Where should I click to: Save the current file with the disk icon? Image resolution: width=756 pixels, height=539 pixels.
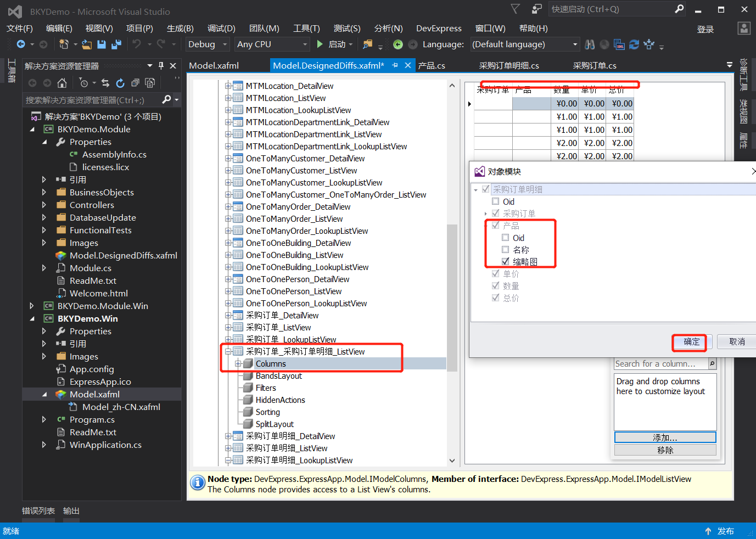pos(102,44)
